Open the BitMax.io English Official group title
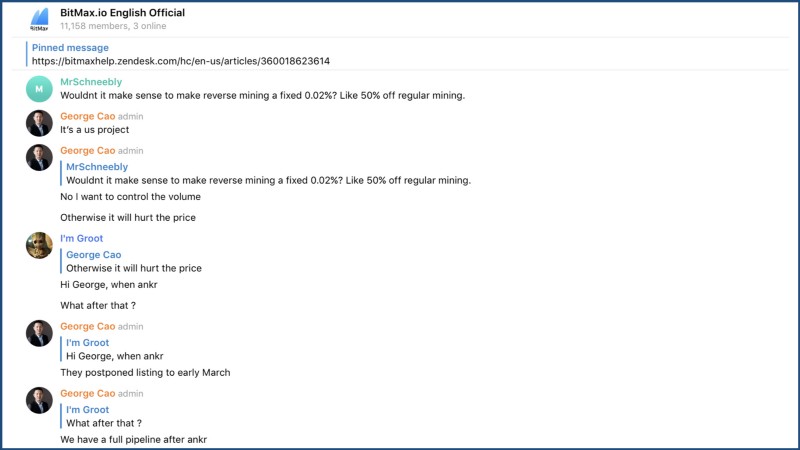 pos(122,12)
